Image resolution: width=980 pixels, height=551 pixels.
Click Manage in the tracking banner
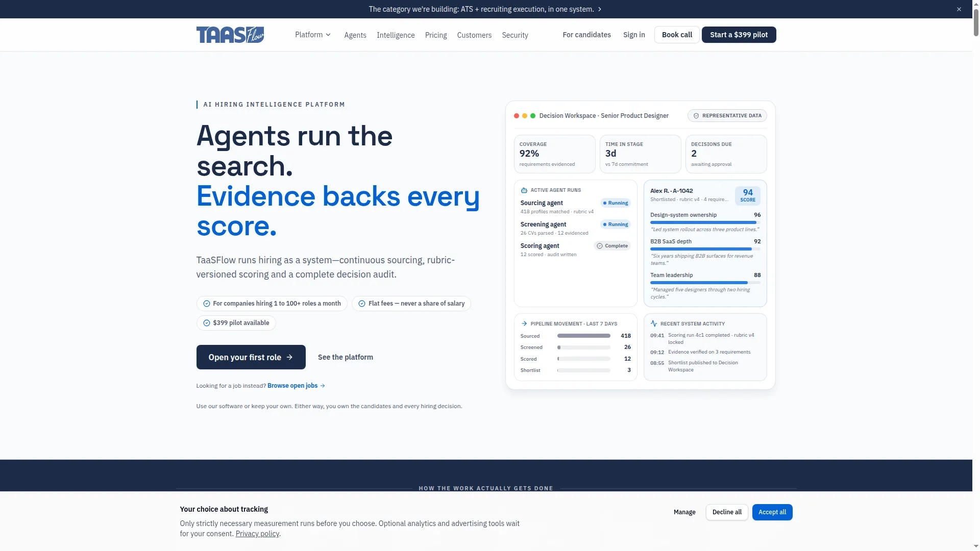pos(684,512)
